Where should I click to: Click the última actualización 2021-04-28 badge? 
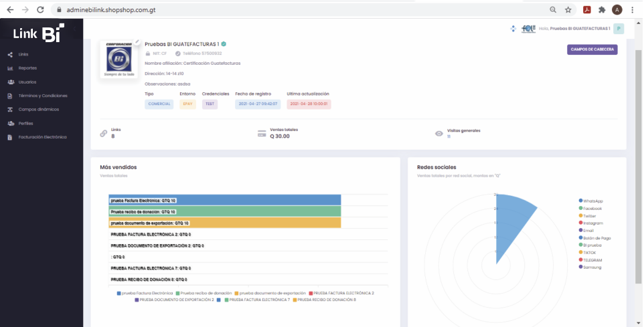(x=309, y=104)
